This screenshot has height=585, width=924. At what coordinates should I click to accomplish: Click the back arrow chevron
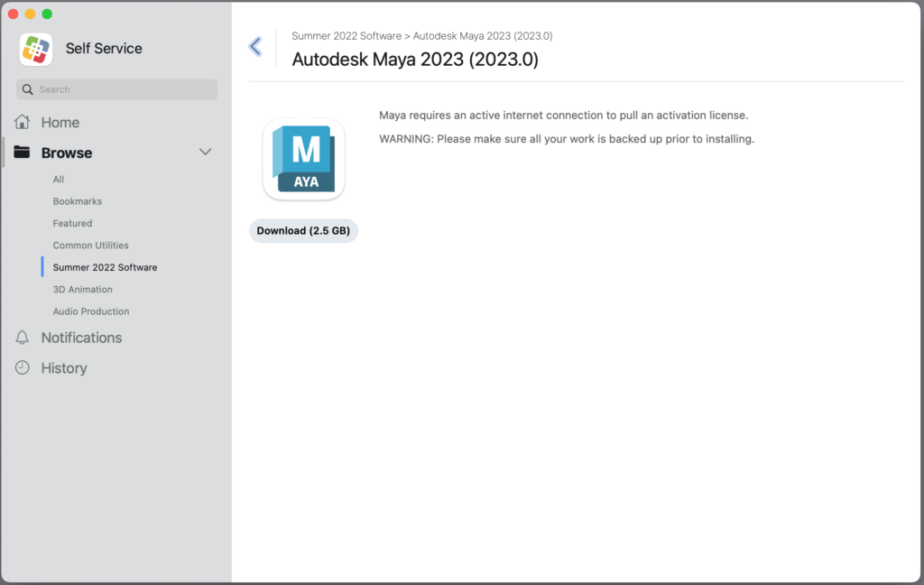[255, 46]
